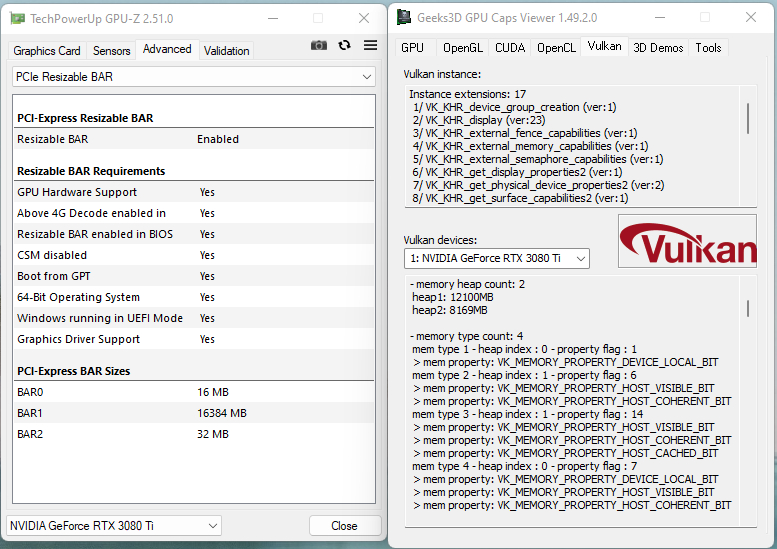The width and height of the screenshot is (777, 549).
Task: Open the Sensors tab in GPU-Z
Action: coord(111,51)
